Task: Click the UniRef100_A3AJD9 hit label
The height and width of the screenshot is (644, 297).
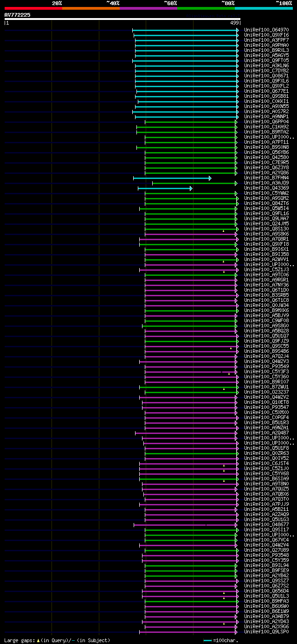Action: [266, 183]
